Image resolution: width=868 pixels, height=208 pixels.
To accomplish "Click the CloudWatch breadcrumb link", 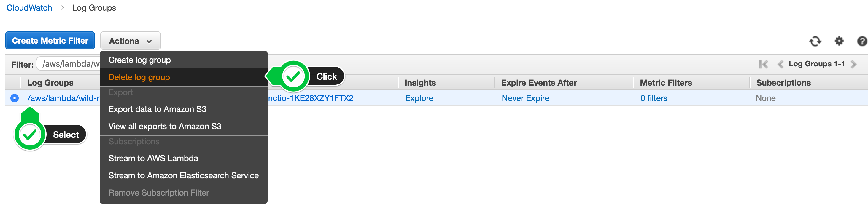I will click(29, 8).
